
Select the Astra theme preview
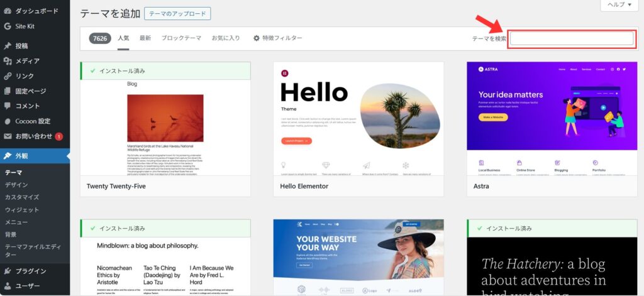click(552, 119)
